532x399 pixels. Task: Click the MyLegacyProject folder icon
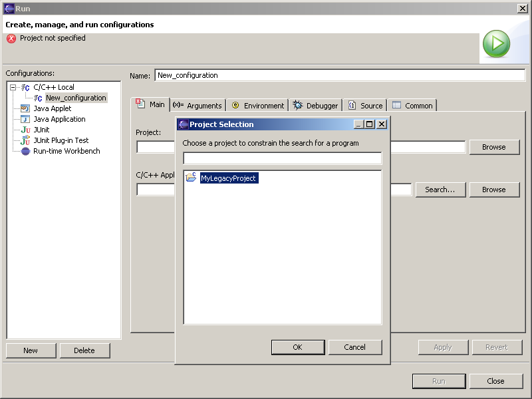(x=191, y=178)
